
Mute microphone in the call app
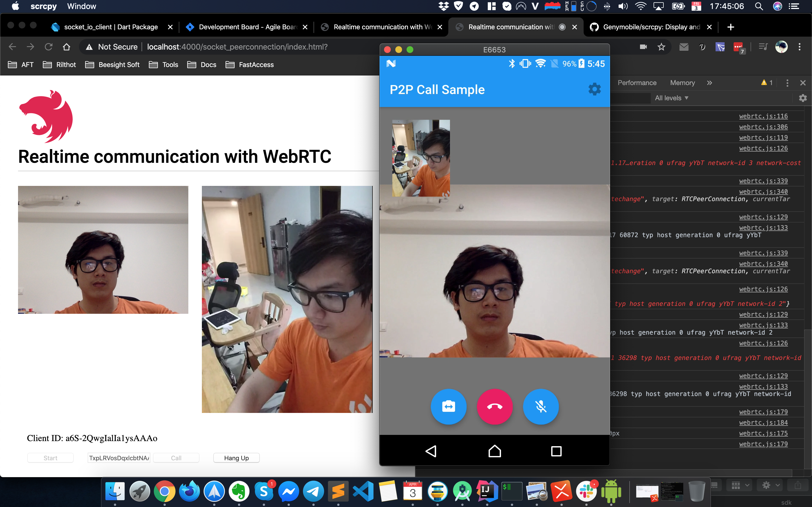(x=540, y=406)
